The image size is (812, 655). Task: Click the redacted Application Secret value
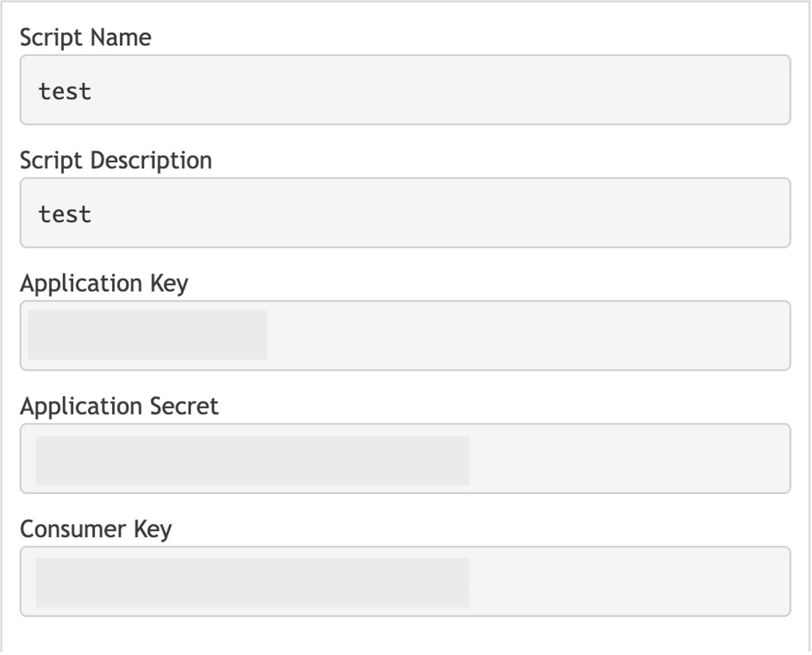[252, 460]
